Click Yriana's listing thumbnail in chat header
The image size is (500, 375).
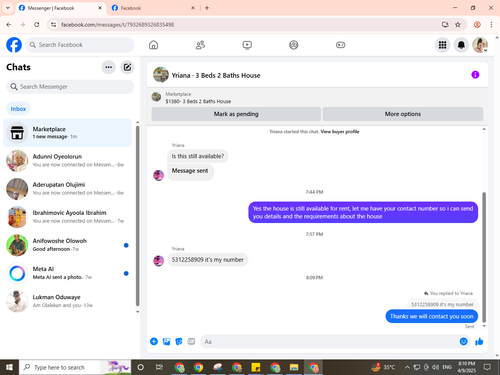(161, 75)
